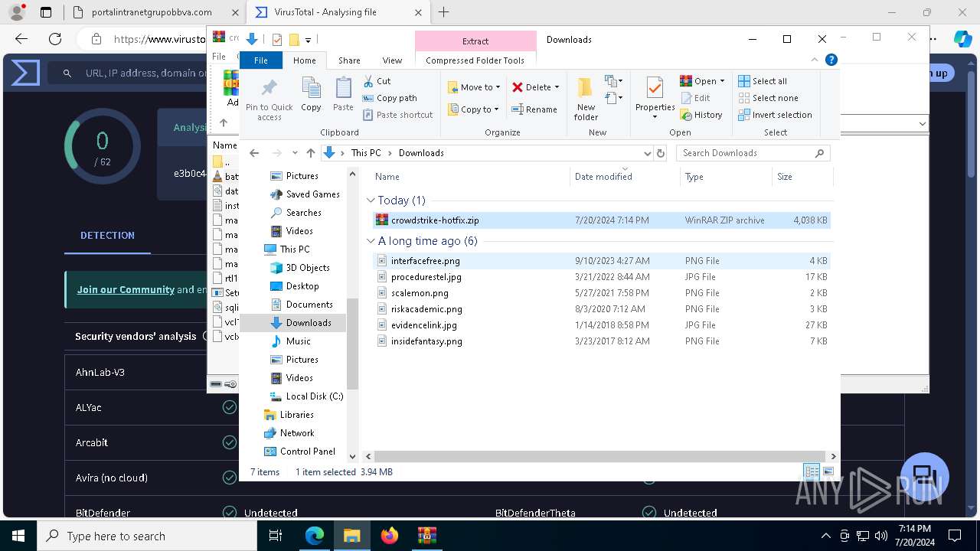Click Rename in the Organize group
This screenshot has width=980, height=551.
click(x=534, y=109)
